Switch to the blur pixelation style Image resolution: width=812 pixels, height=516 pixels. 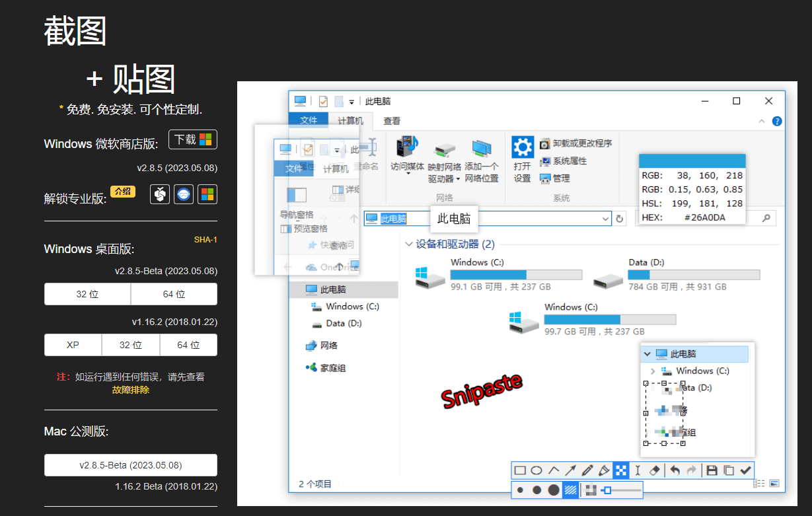coord(591,490)
